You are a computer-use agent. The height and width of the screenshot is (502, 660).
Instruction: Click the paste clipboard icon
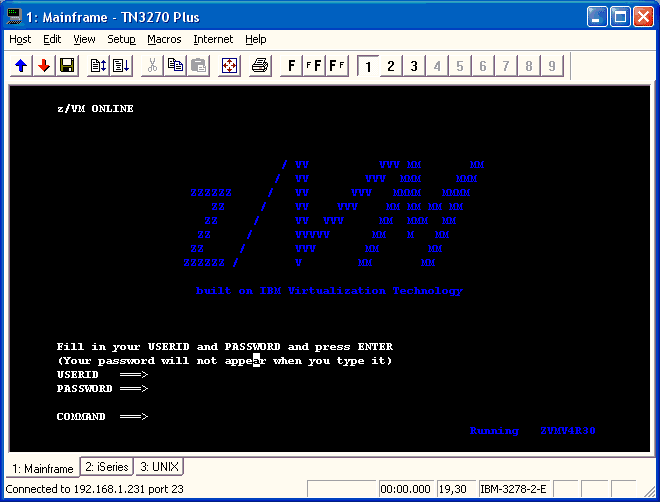199,66
